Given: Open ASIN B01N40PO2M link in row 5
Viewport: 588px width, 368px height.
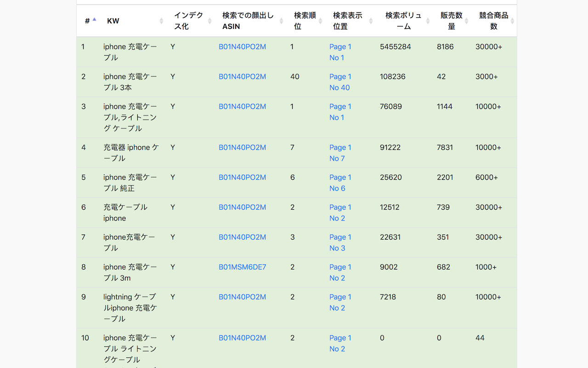Looking at the screenshot, I should click(x=242, y=177).
